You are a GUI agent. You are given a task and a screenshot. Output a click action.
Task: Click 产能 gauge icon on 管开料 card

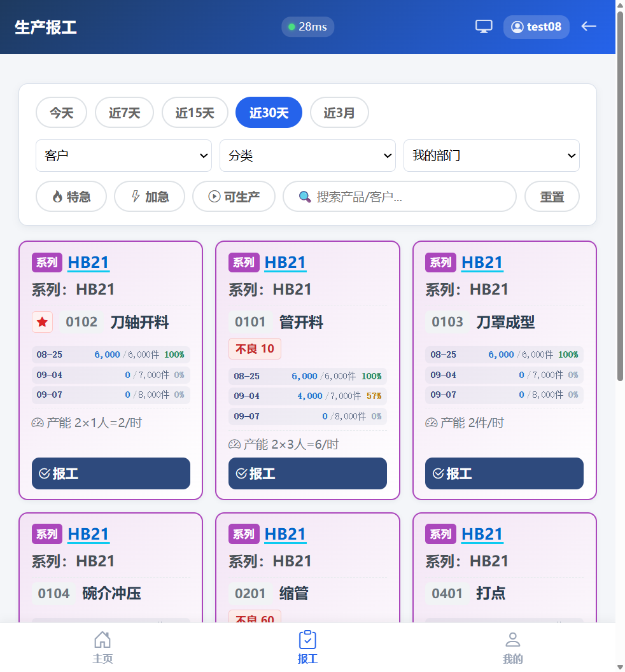tap(234, 444)
